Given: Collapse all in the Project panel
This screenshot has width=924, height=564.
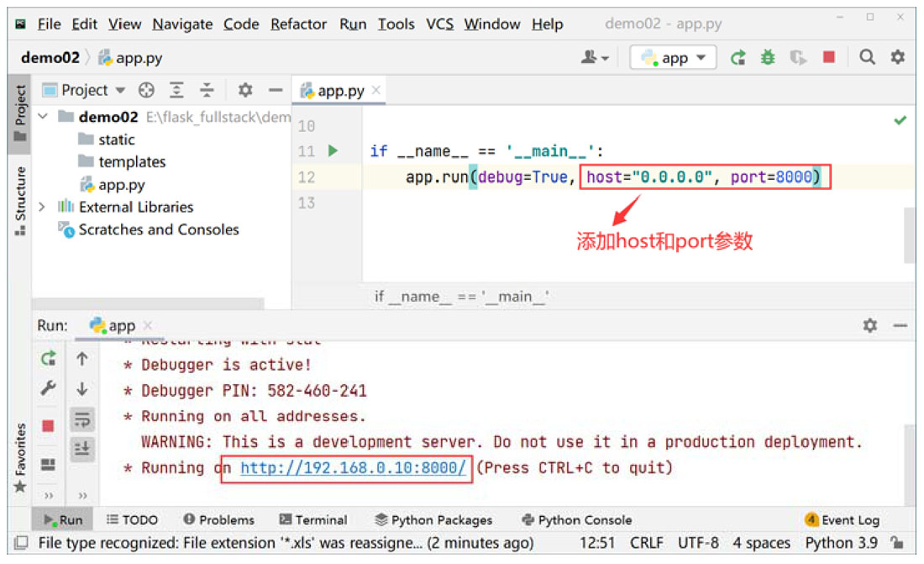Looking at the screenshot, I should pos(207,90).
